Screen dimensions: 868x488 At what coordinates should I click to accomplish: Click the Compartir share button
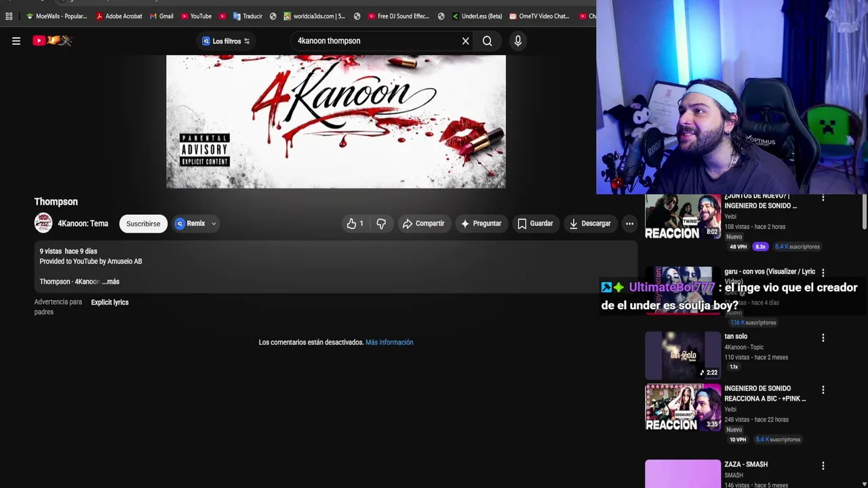423,224
